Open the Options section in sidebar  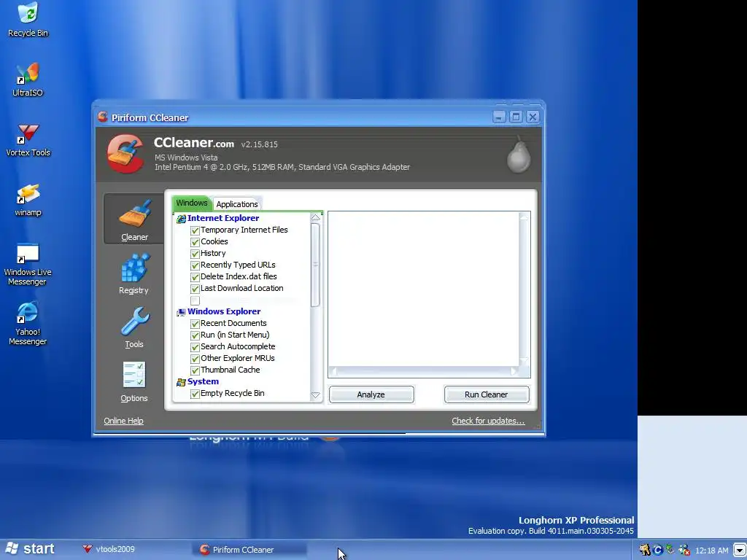tap(134, 381)
